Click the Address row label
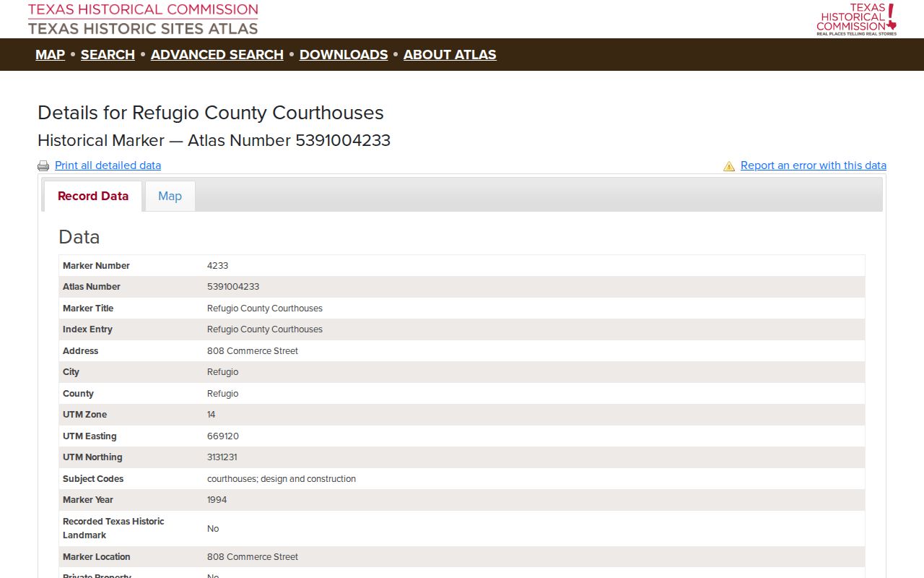Viewport: 924px width, 578px height. pos(80,351)
